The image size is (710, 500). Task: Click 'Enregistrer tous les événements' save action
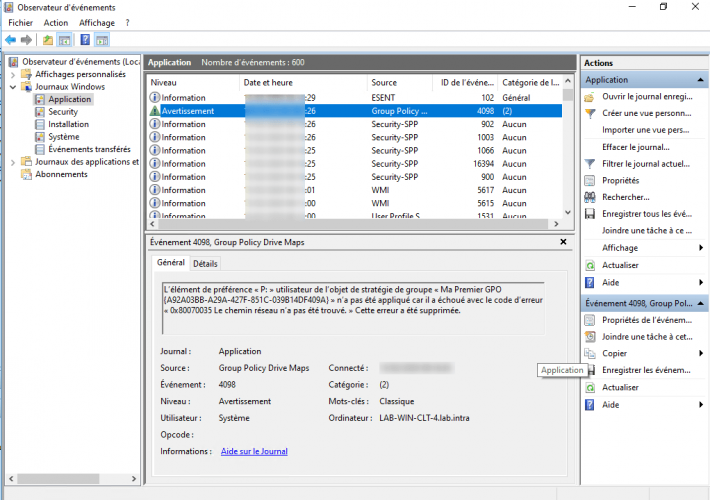(x=644, y=214)
